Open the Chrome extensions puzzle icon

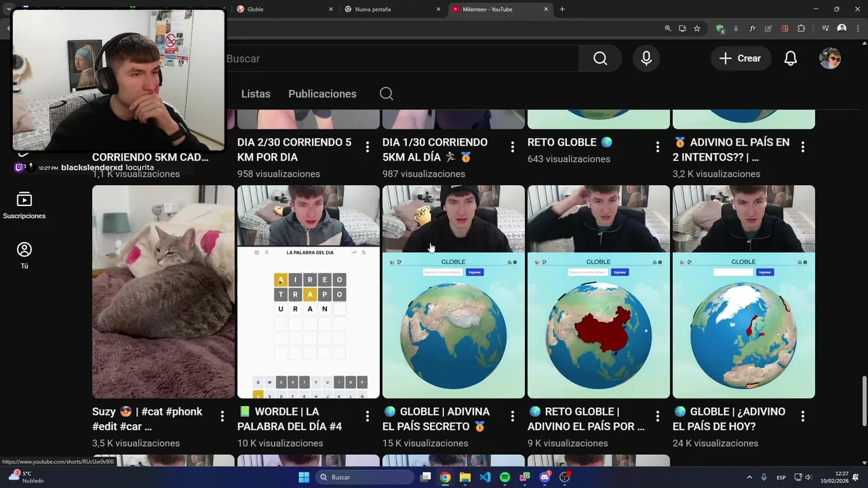(x=801, y=28)
